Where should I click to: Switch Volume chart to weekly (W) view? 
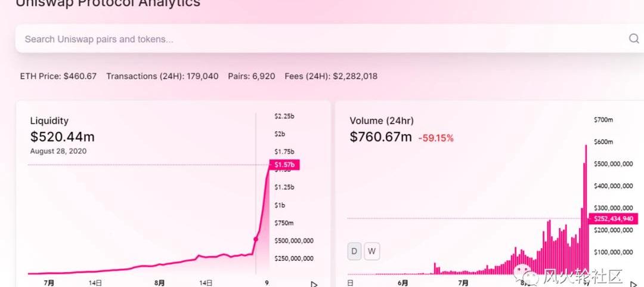371,251
